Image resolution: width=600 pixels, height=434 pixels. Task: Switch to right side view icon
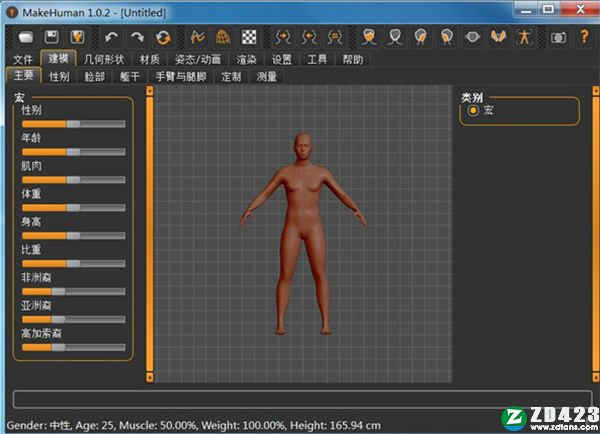coord(447,38)
